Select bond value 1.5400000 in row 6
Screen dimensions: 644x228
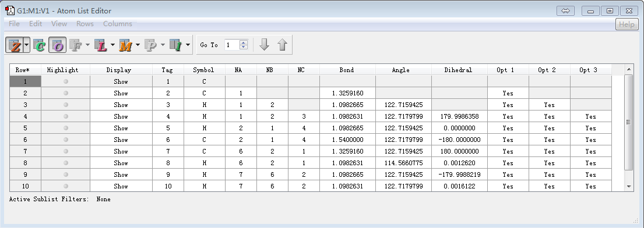(x=347, y=140)
